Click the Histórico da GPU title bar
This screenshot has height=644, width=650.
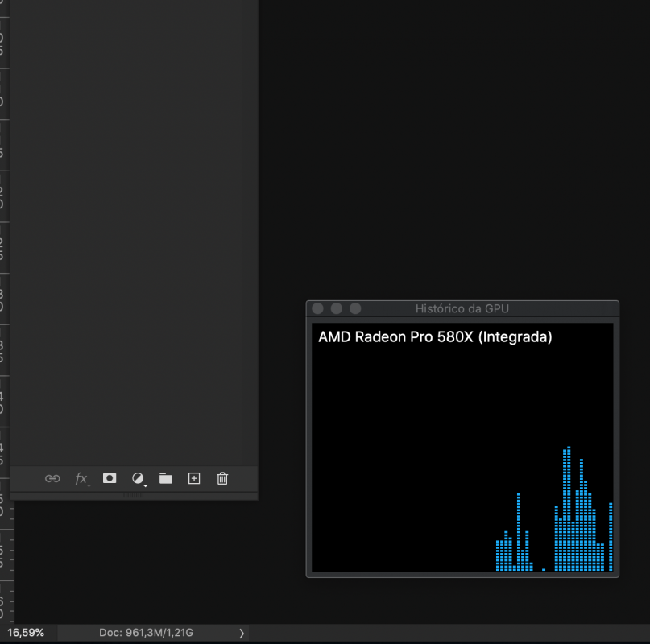click(x=462, y=309)
